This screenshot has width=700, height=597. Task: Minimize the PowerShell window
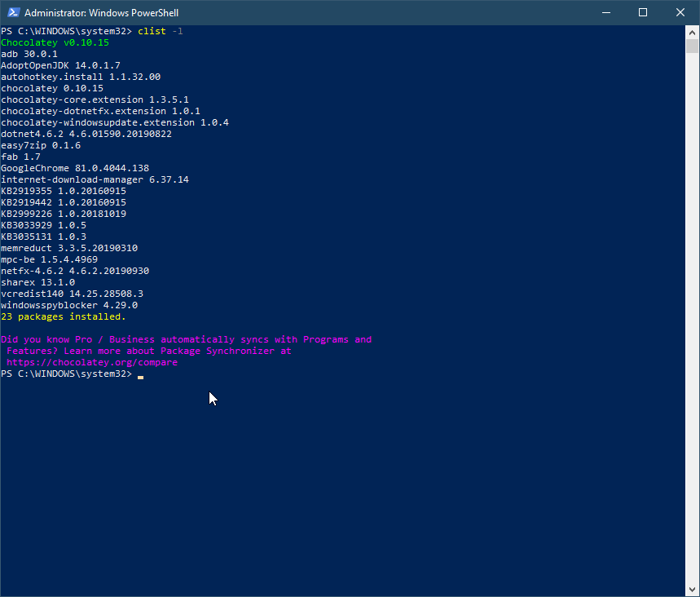click(605, 12)
